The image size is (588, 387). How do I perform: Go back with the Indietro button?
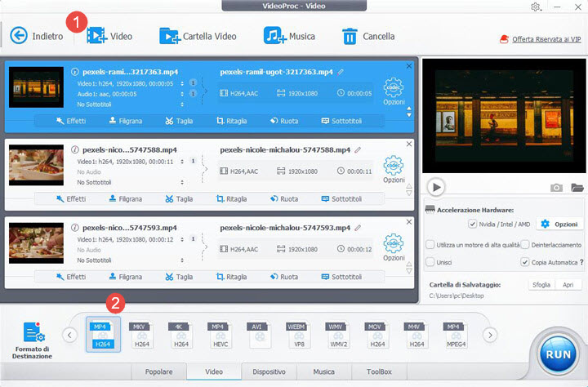36,36
